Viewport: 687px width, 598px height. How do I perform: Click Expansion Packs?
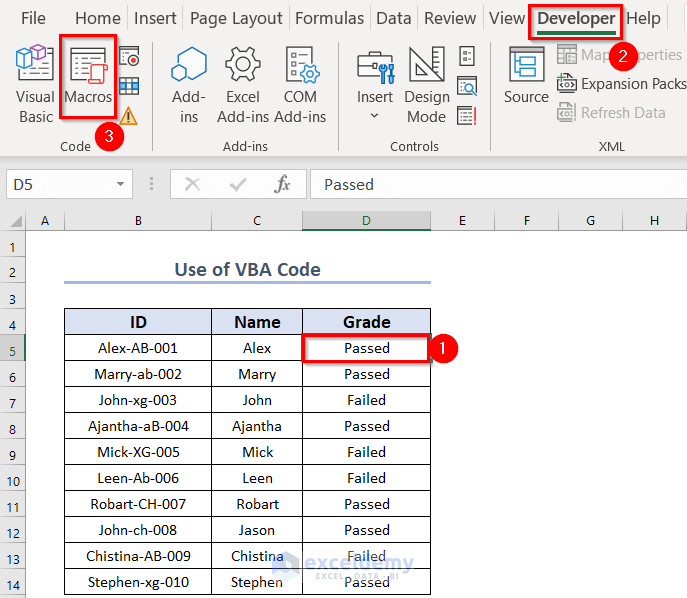[621, 83]
